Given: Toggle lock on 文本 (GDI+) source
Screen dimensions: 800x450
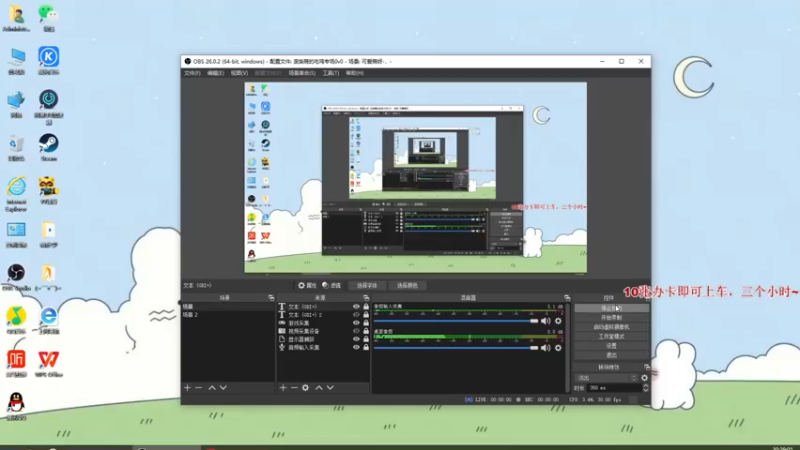Looking at the screenshot, I should click(x=366, y=307).
